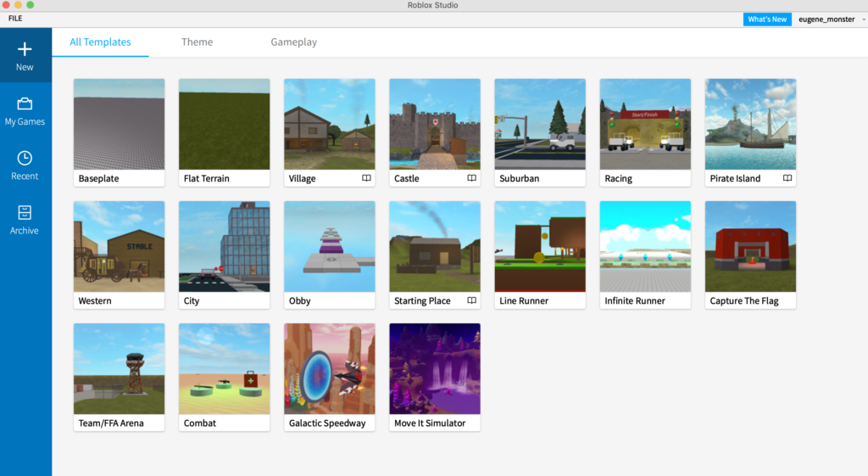Viewport: 868px width, 476px height.
Task: Click the green macOS fullscreen window button
Action: (x=30, y=5)
